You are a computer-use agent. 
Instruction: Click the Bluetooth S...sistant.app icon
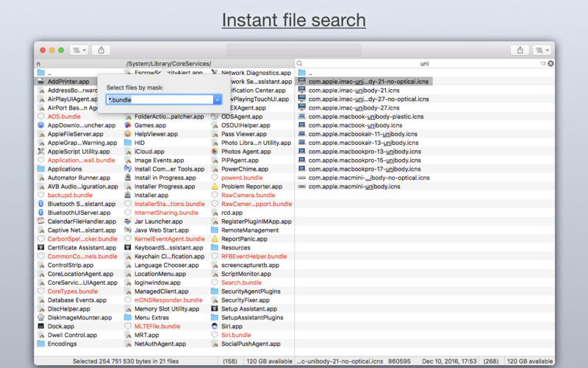(41, 204)
